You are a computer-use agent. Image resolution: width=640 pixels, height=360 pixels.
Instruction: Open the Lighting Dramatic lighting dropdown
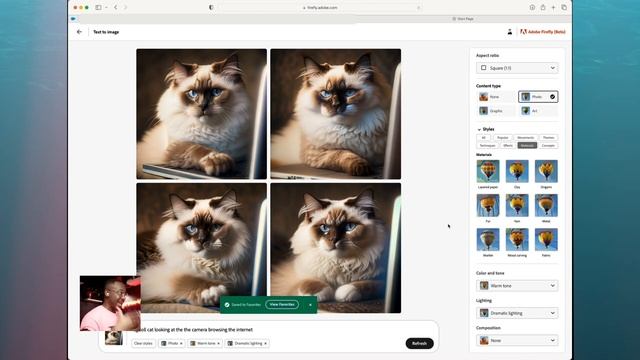pos(517,313)
